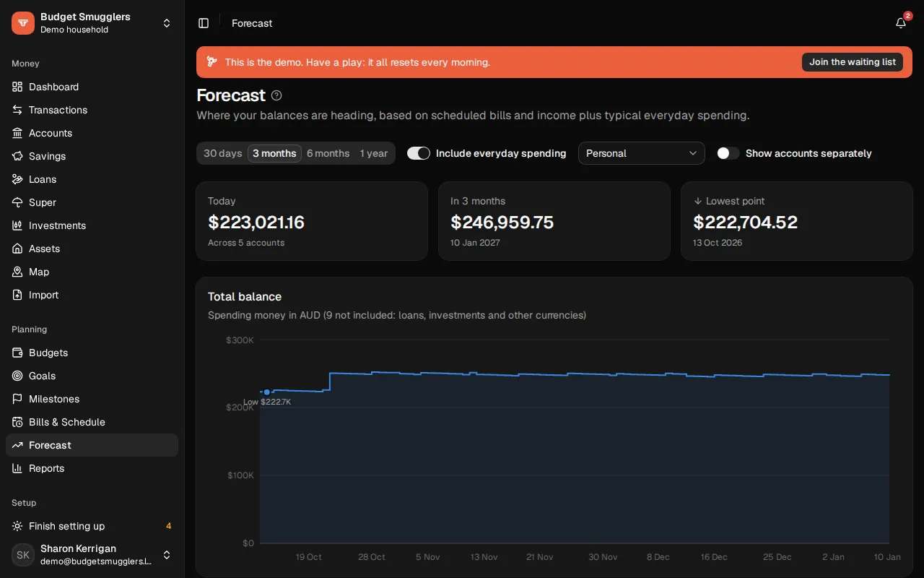924x578 pixels.
Task: Open Accounts via its bank icon
Action: pyautogui.click(x=17, y=133)
